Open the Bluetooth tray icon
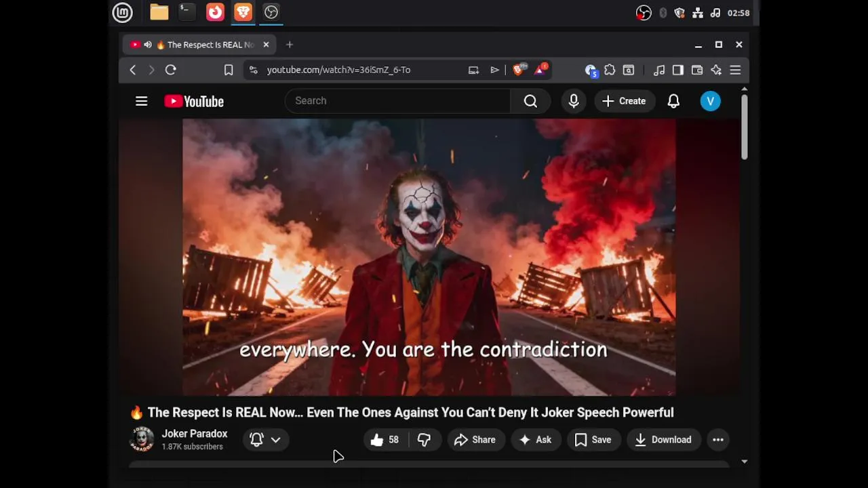 click(x=663, y=13)
